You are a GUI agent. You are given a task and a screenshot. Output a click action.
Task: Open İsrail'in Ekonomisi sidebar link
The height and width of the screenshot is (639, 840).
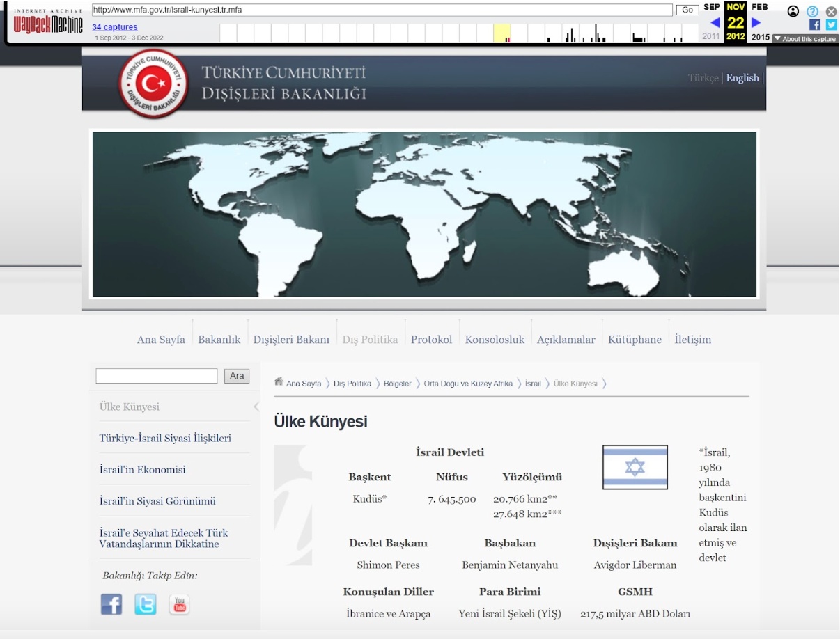142,470
